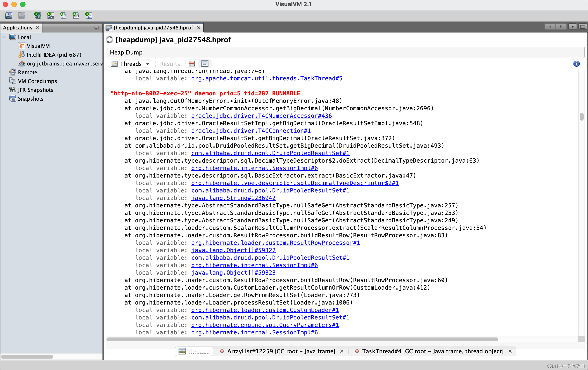The width and height of the screenshot is (588, 370).
Task: Switch to TaskThread#4 GC root tab
Action: click(432, 351)
